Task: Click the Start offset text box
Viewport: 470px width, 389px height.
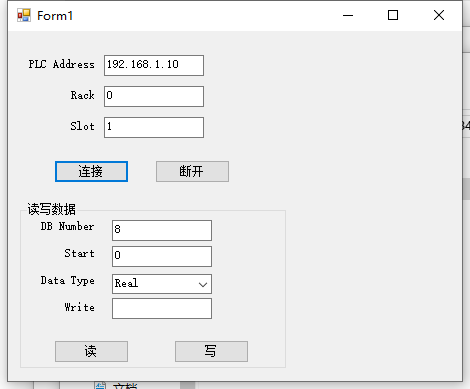Action: (x=162, y=256)
